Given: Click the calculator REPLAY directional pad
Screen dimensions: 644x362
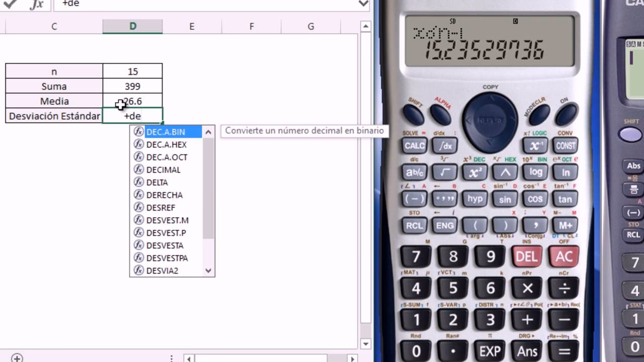Looking at the screenshot, I should (x=490, y=121).
